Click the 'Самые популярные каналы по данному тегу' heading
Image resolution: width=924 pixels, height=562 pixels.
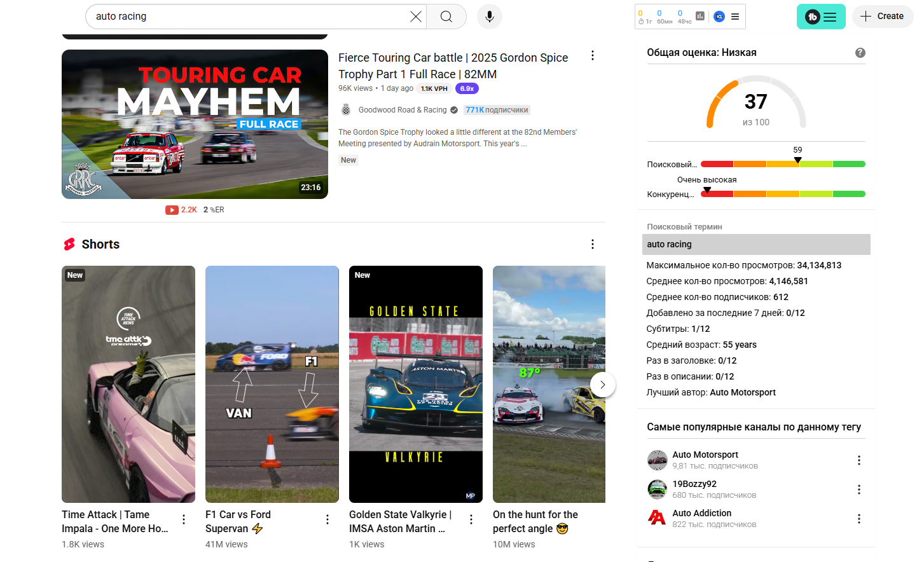[754, 427]
